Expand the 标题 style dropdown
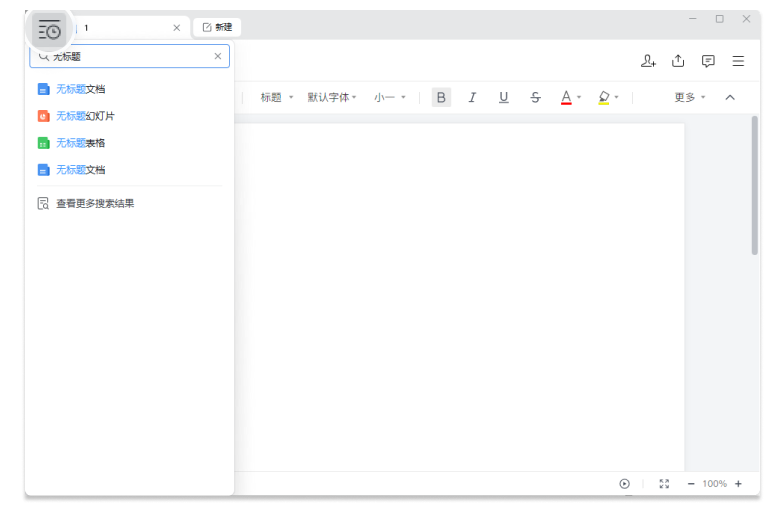 [x=277, y=97]
